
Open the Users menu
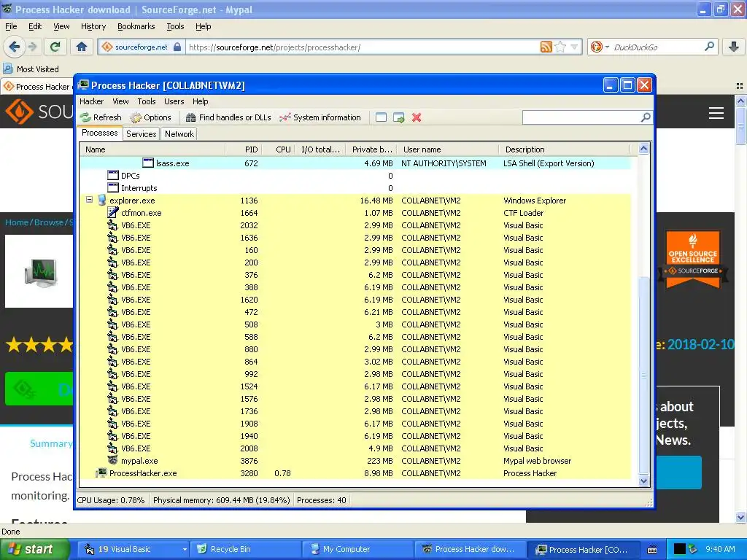(x=174, y=101)
